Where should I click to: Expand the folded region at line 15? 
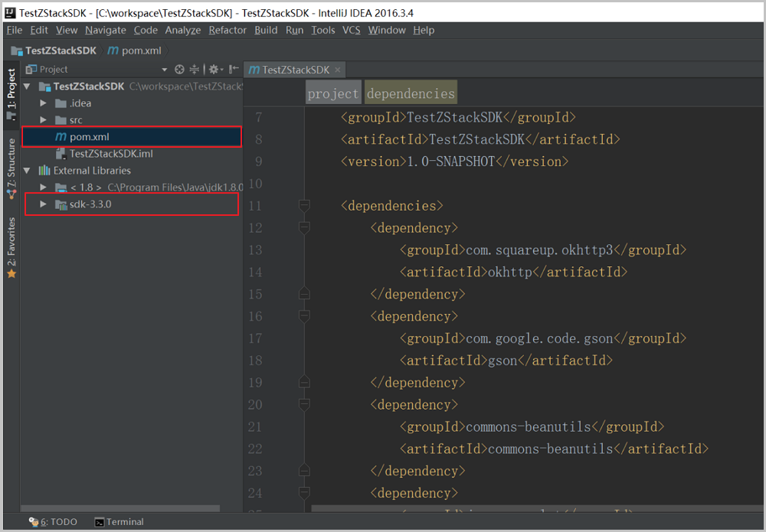304,294
